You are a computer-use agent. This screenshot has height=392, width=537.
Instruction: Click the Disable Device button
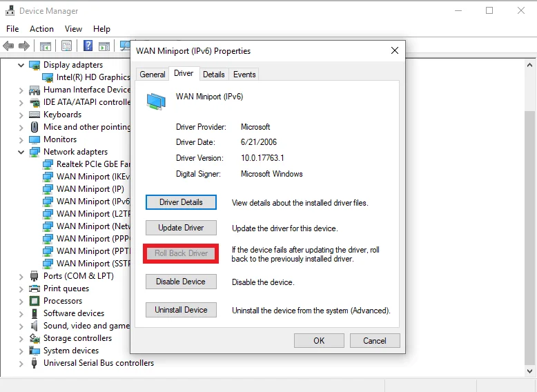click(x=181, y=282)
